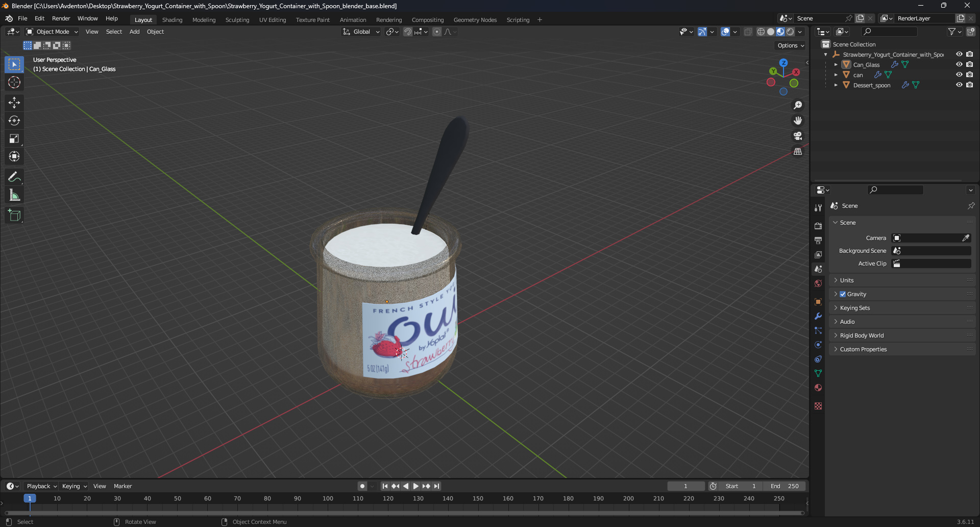Expand Can_Glass in the outliner
Viewport: 980px width, 527px height.
(x=836, y=65)
